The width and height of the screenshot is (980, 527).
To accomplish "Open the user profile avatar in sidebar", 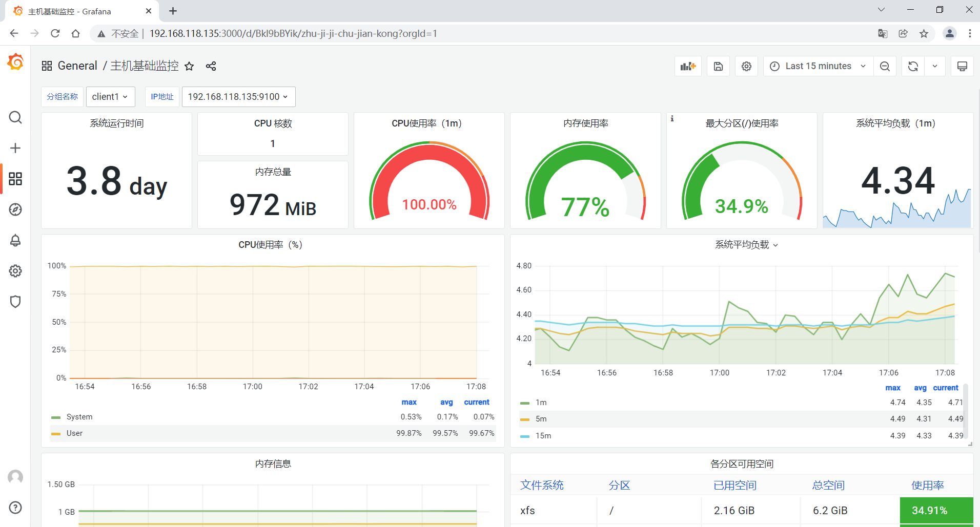I will coord(15,477).
